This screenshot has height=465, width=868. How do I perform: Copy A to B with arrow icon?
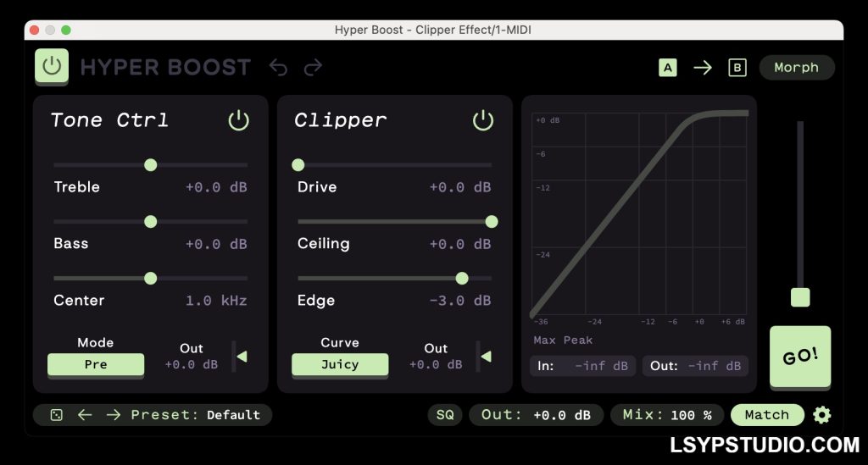(x=703, y=68)
